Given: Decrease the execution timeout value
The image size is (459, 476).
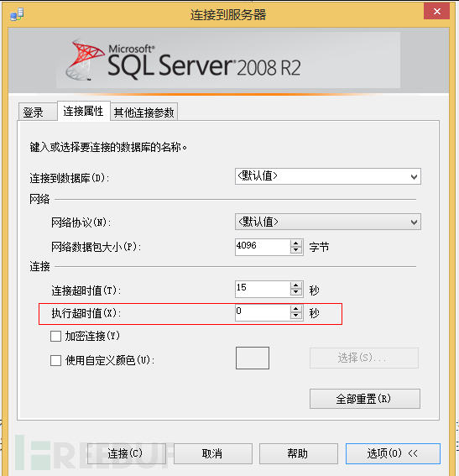Looking at the screenshot, I should 296,316.
